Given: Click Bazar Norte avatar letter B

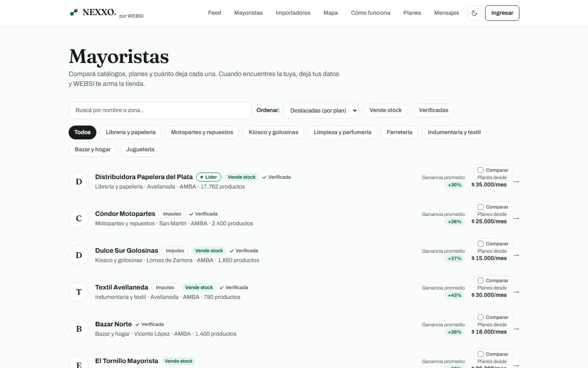Looking at the screenshot, I should [79, 329].
